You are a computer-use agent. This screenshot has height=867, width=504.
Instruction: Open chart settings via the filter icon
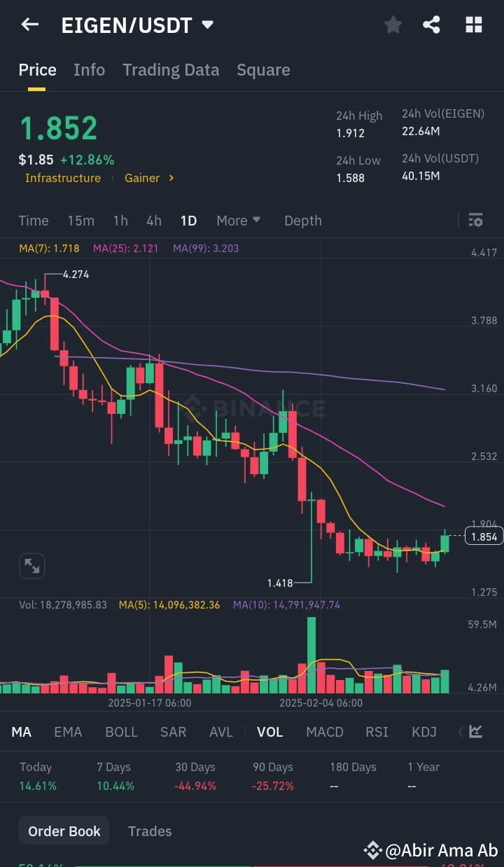coord(475,220)
